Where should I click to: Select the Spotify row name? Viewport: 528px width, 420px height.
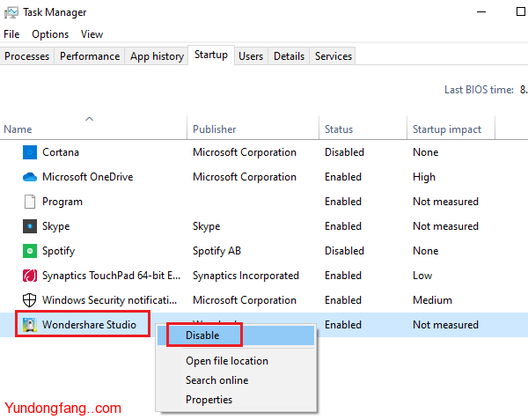coord(59,251)
